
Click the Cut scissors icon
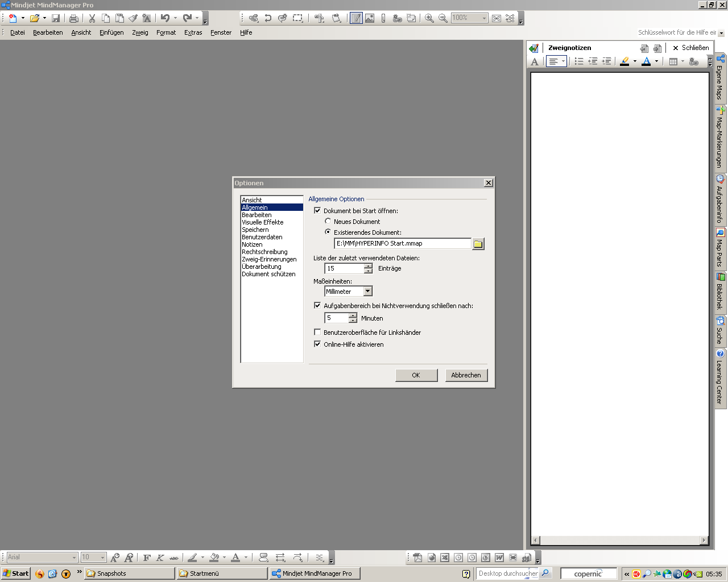[92, 18]
